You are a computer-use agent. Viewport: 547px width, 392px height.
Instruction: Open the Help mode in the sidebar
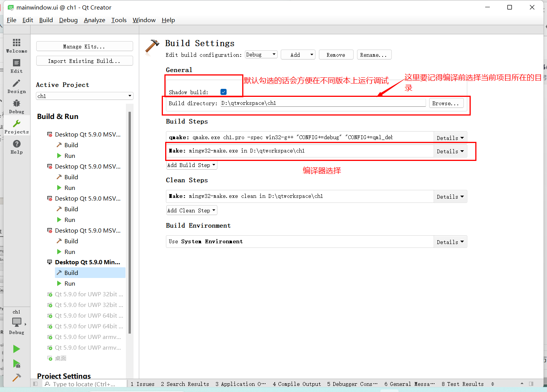[16, 147]
